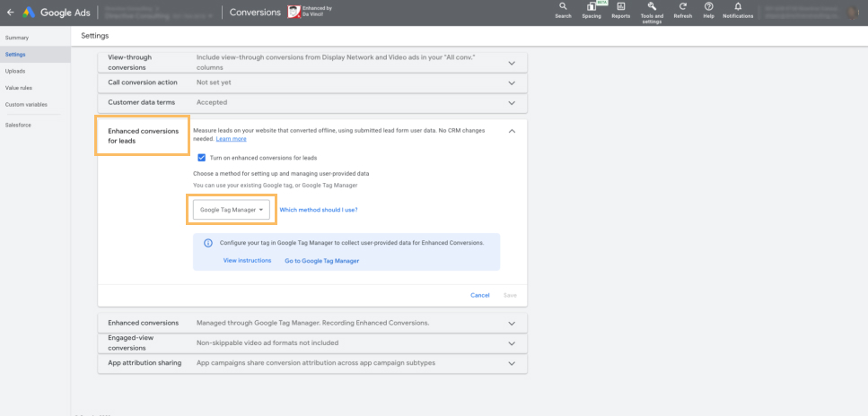Expand the Enhanced conversions row chevron
The width and height of the screenshot is (868, 416).
(512, 323)
